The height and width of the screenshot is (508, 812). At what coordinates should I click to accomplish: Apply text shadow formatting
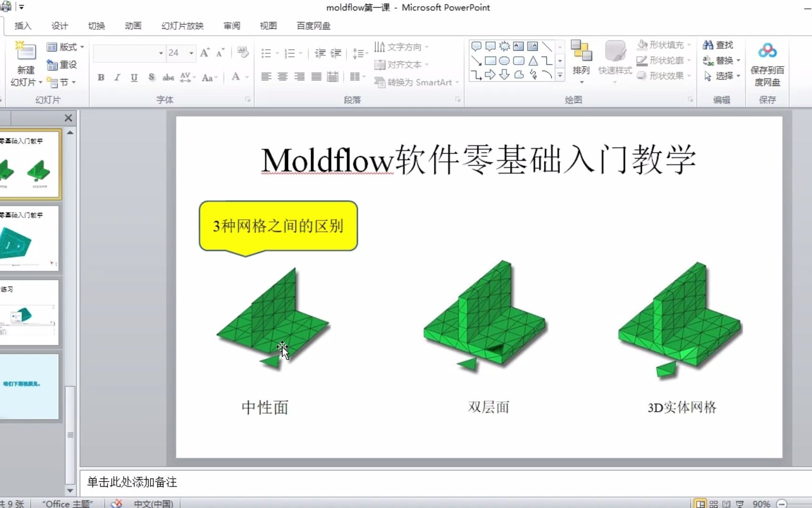point(151,78)
